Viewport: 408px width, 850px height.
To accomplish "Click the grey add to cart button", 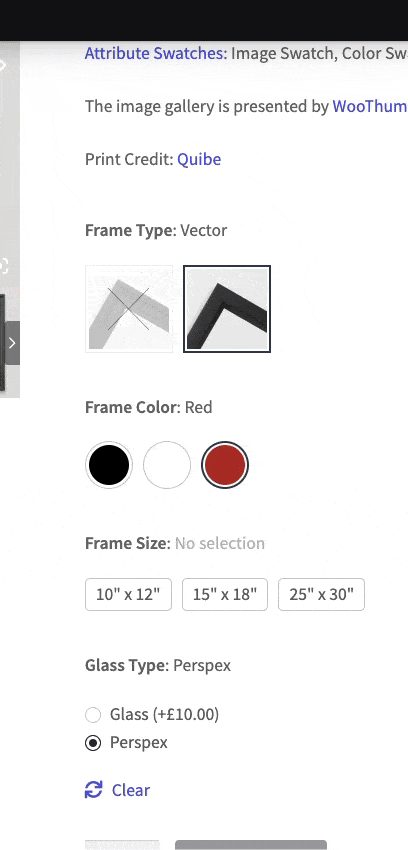I will (x=251, y=845).
